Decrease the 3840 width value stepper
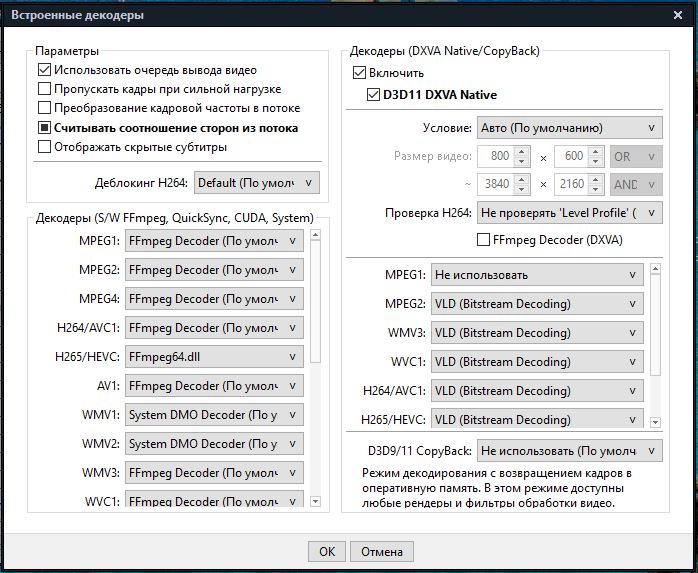The height and width of the screenshot is (573, 698). coord(521,189)
